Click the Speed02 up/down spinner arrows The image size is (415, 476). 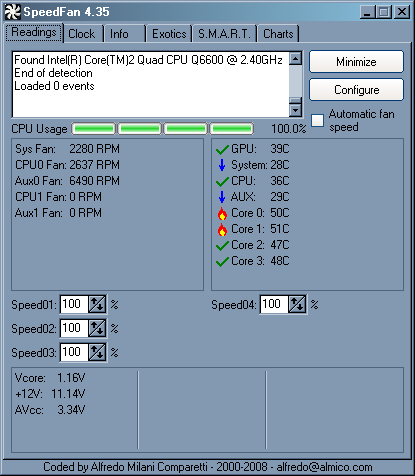pos(97,328)
